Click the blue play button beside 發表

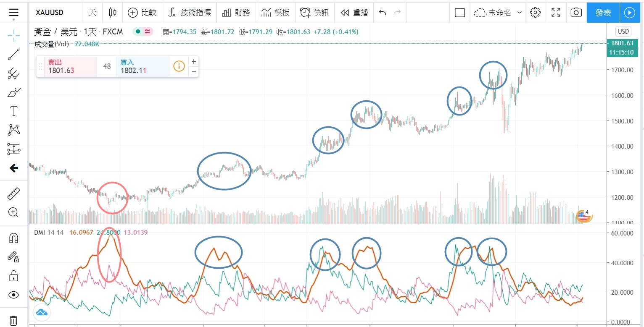point(629,13)
